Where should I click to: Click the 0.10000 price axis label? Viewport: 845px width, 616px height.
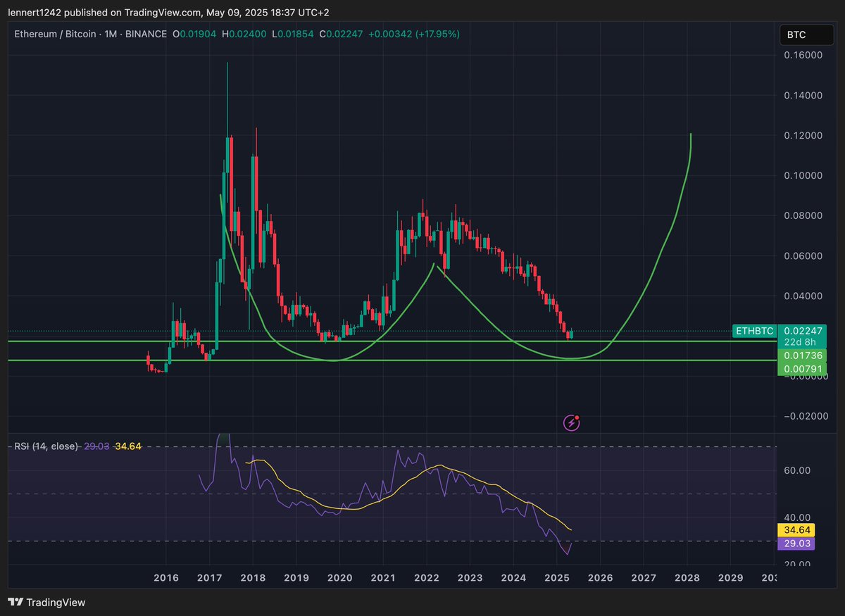point(803,175)
